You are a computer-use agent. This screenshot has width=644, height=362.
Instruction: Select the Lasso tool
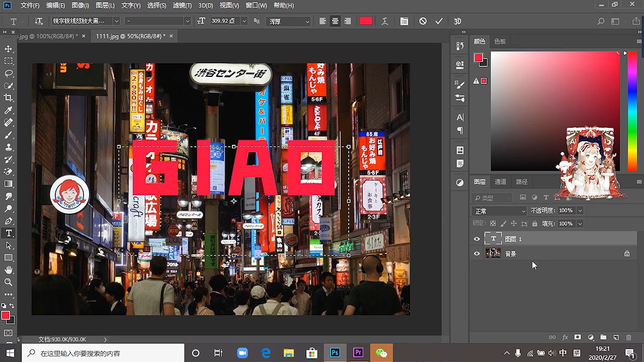pos(9,73)
